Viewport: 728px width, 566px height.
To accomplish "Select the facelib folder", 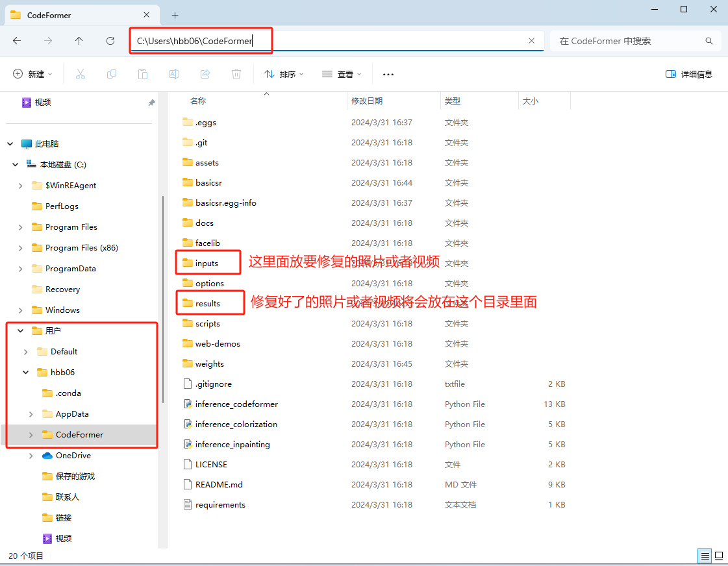I will (201, 243).
